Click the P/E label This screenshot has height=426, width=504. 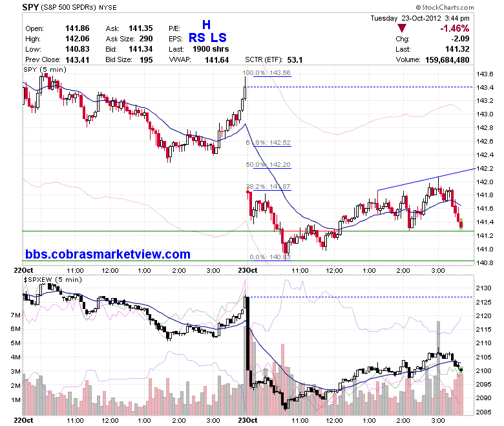[x=174, y=28]
